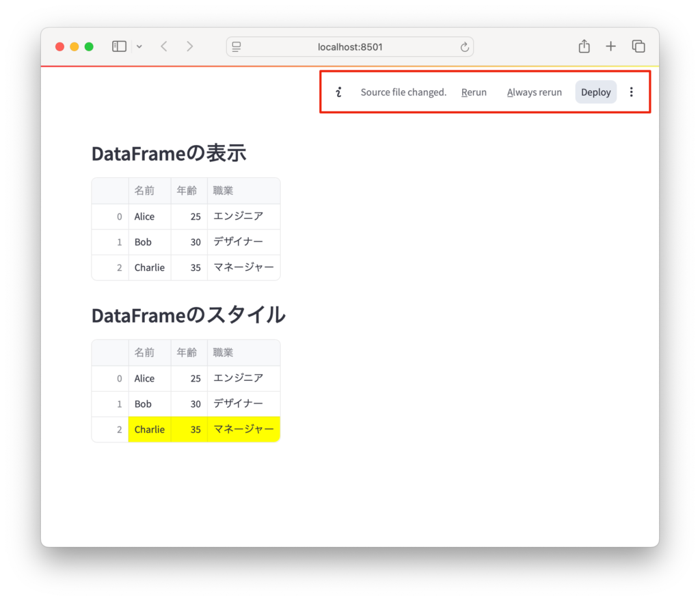The height and width of the screenshot is (601, 700).
Task: Show the tab overview icon
Action: pyautogui.click(x=638, y=46)
